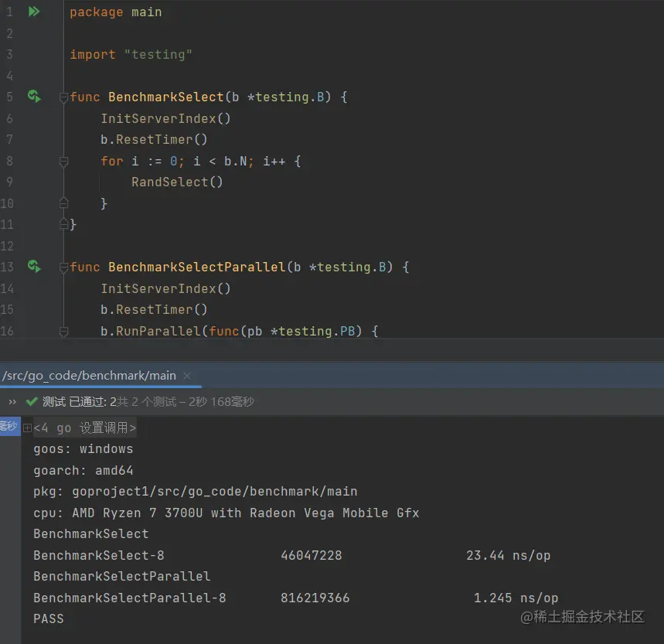
Task: Click the 23.44 ns/op value
Action: (508, 555)
